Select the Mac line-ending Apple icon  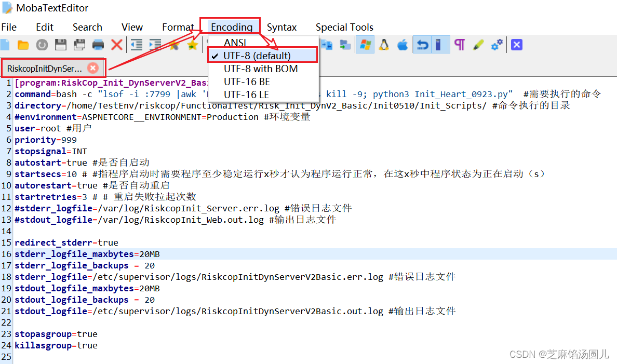point(402,45)
